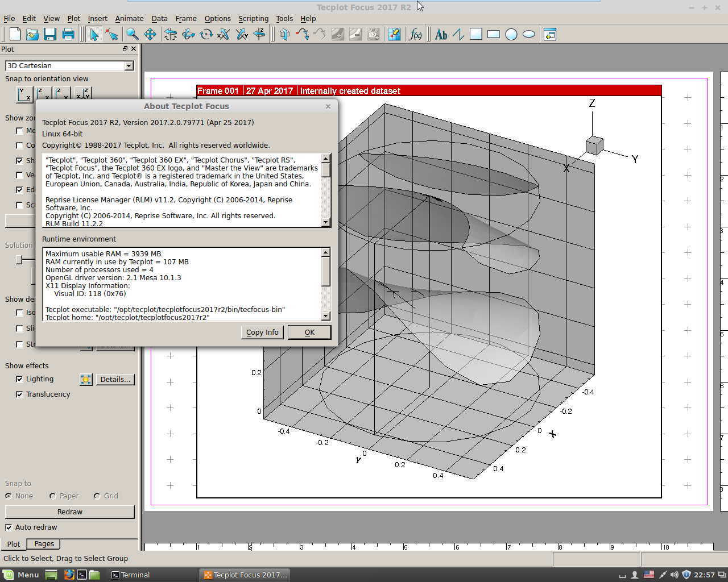Select the Rotate about Z-axis tool

tap(259, 34)
